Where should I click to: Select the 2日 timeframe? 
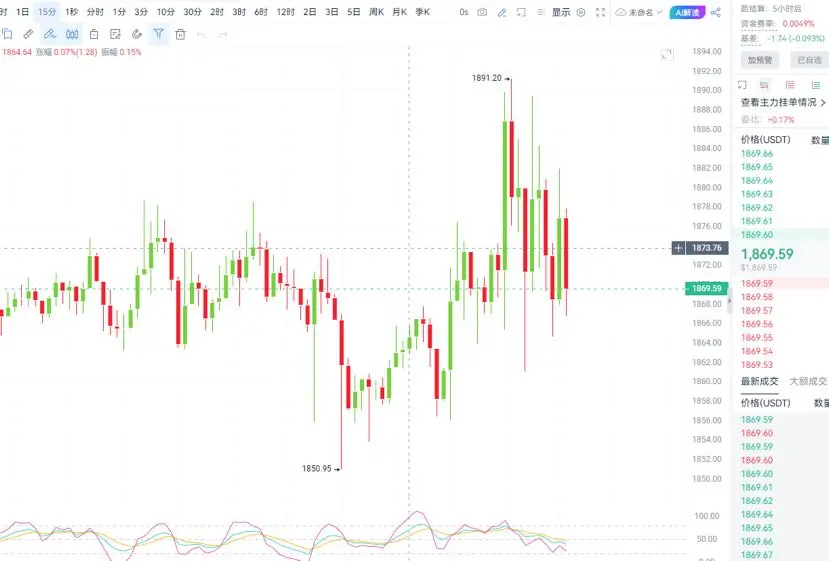pyautogui.click(x=310, y=12)
